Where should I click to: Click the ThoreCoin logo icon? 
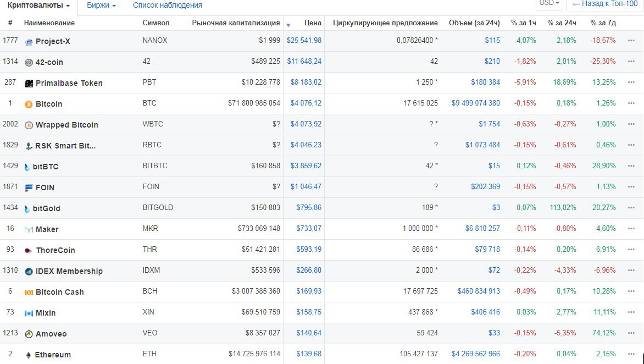point(29,251)
